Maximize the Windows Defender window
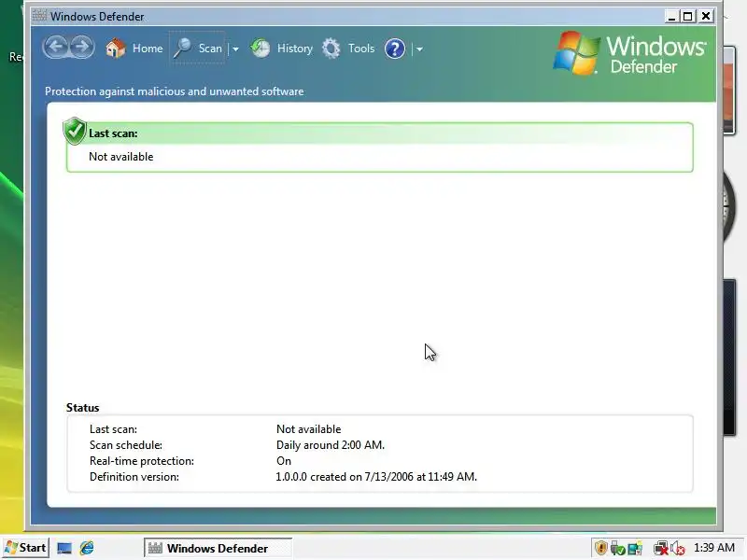Screen dimensions: 747x560 pos(687,17)
